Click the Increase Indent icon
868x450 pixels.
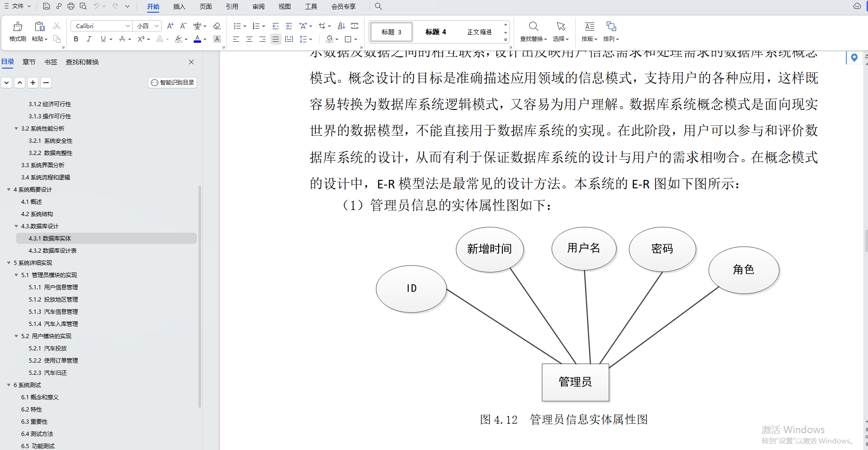click(x=289, y=26)
